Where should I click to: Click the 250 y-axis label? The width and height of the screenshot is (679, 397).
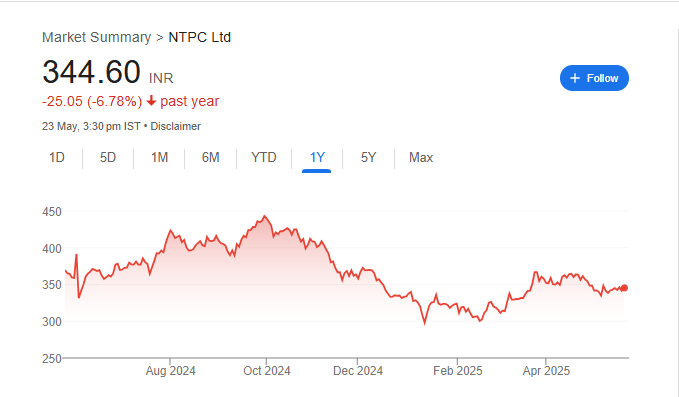pyautogui.click(x=52, y=359)
